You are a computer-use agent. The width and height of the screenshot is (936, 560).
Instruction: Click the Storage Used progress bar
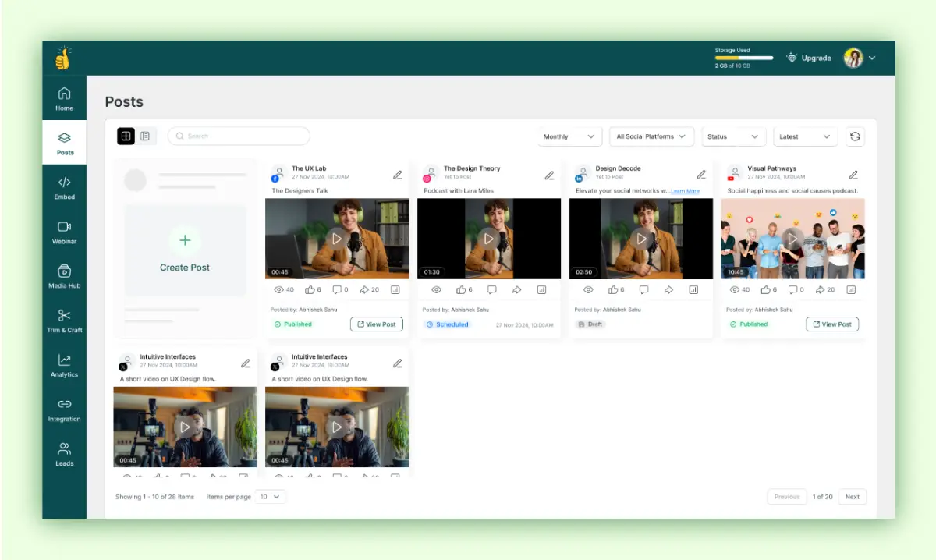pos(744,58)
